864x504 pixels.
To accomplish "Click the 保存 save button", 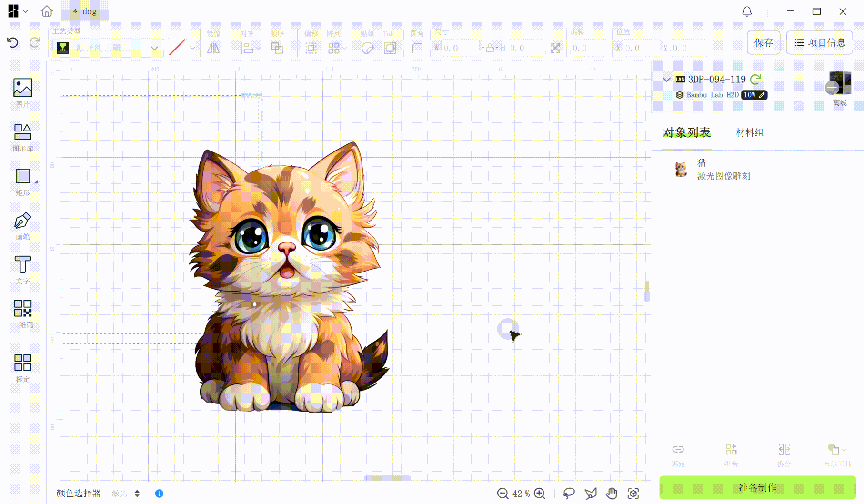I will [x=764, y=42].
